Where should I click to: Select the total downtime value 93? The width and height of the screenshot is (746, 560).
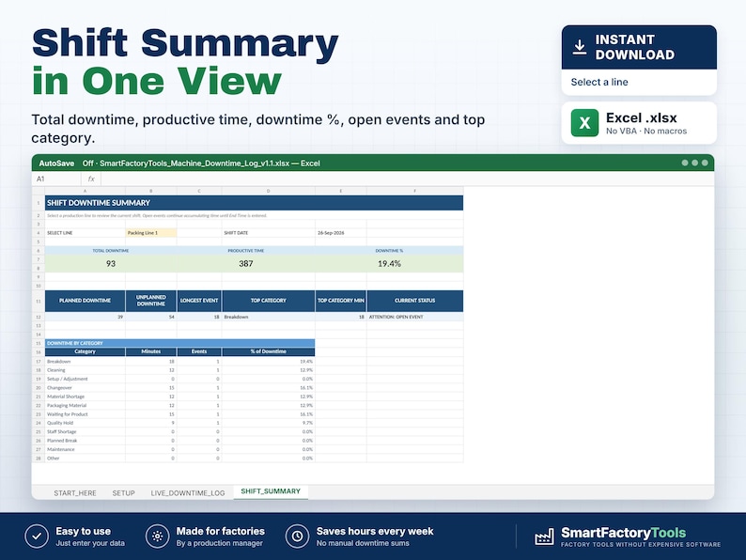(110, 264)
